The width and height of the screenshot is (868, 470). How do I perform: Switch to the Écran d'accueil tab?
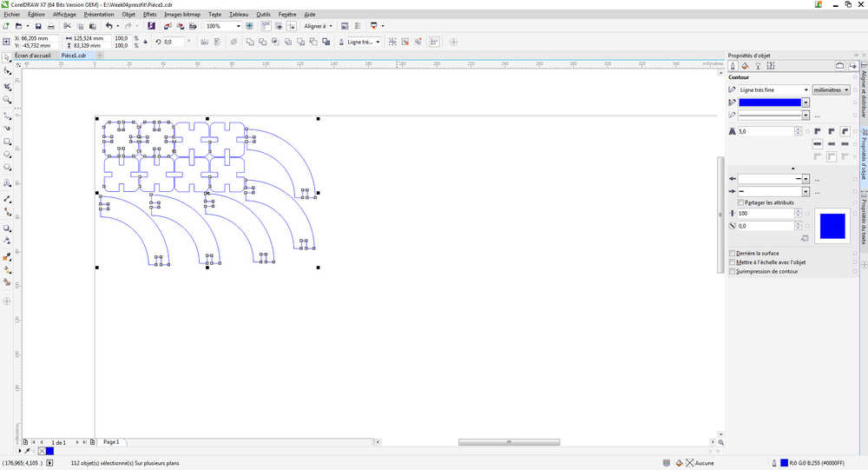point(33,56)
